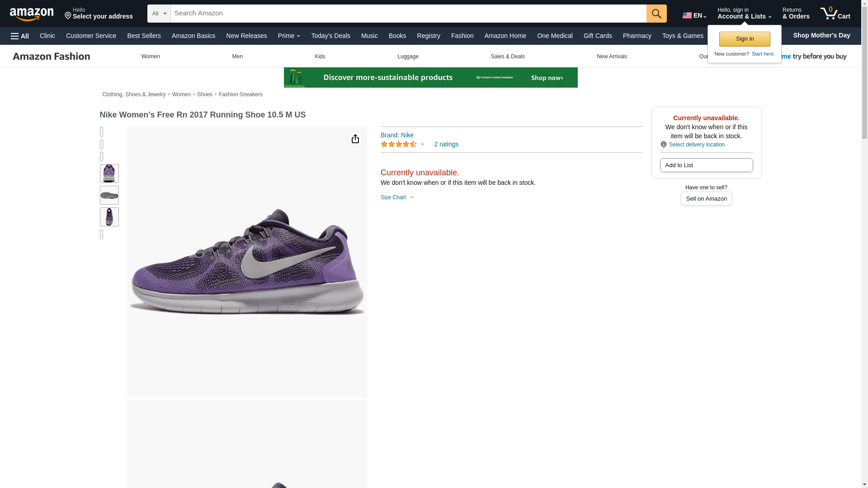Viewport: 868px width, 488px height.
Task: Open the All hamburger menu
Action: (20, 36)
